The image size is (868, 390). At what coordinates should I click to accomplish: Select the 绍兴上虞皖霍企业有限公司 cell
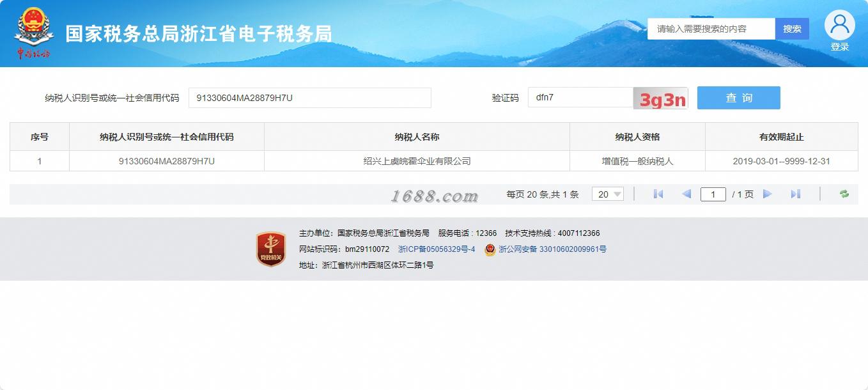[x=417, y=161]
